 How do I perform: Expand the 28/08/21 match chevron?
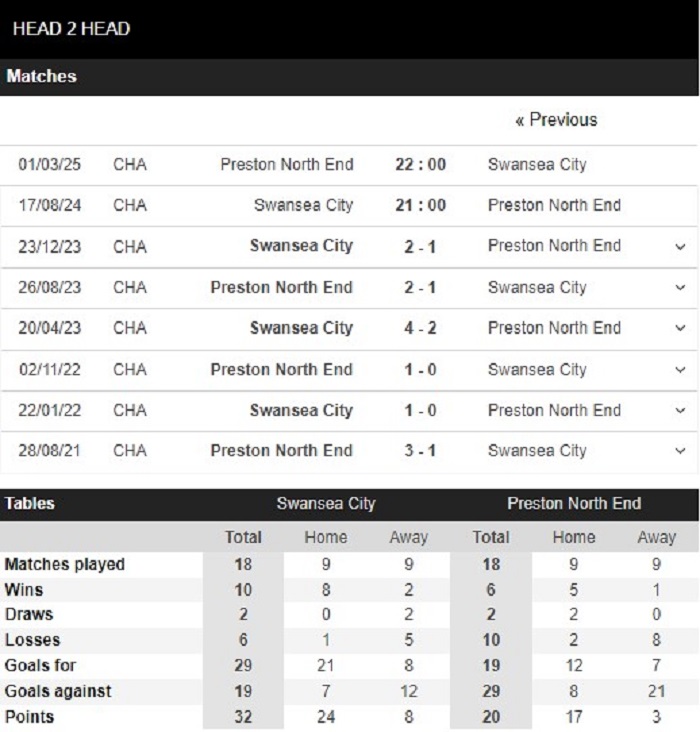[680, 451]
